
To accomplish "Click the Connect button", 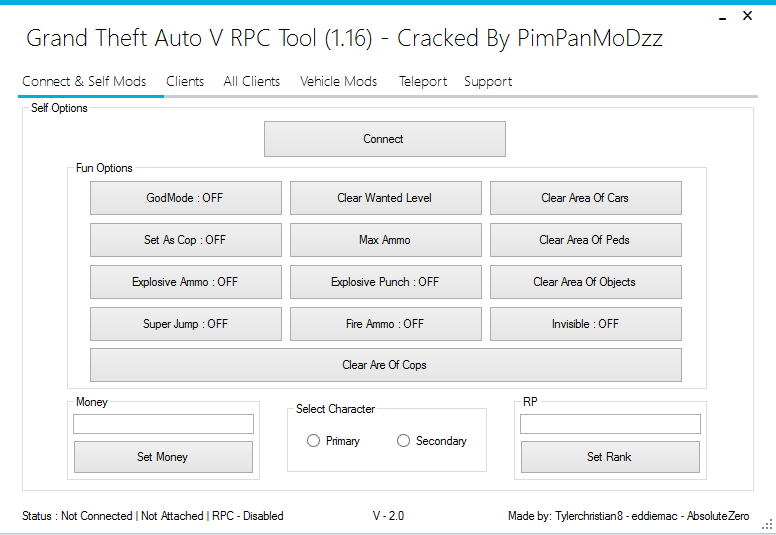I will tap(385, 139).
